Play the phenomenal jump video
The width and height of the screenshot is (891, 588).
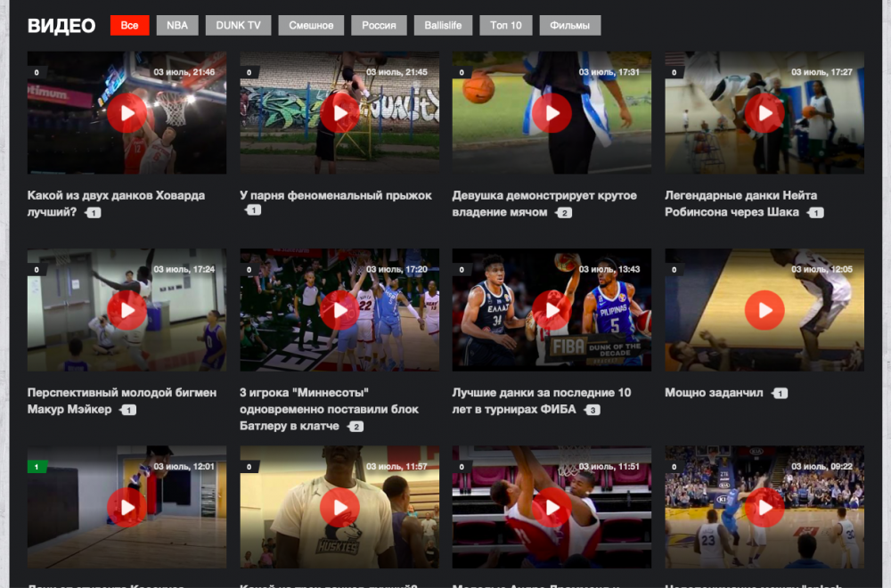tap(339, 113)
